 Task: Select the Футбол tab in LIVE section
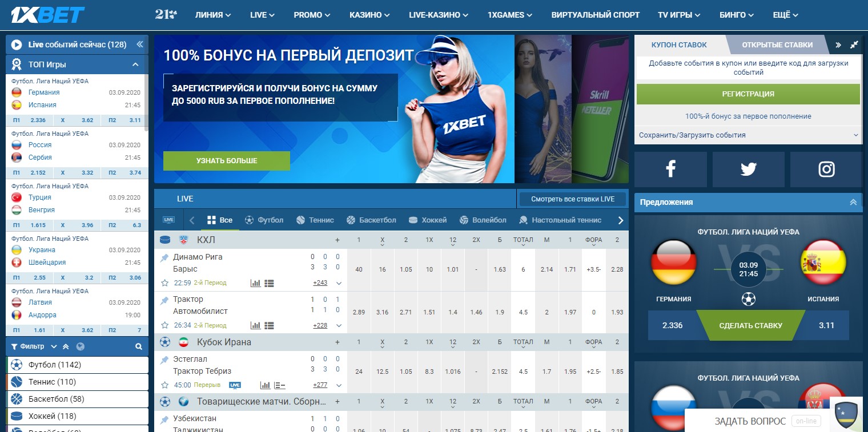click(x=264, y=220)
